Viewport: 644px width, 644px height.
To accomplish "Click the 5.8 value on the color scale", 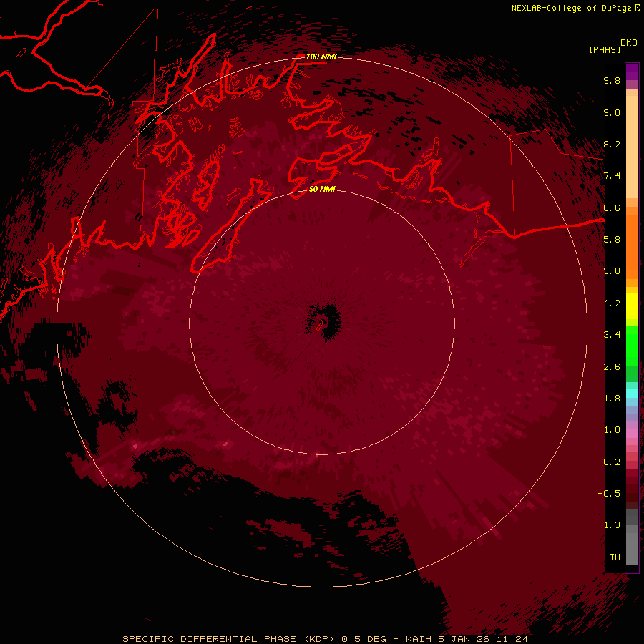I will [612, 240].
